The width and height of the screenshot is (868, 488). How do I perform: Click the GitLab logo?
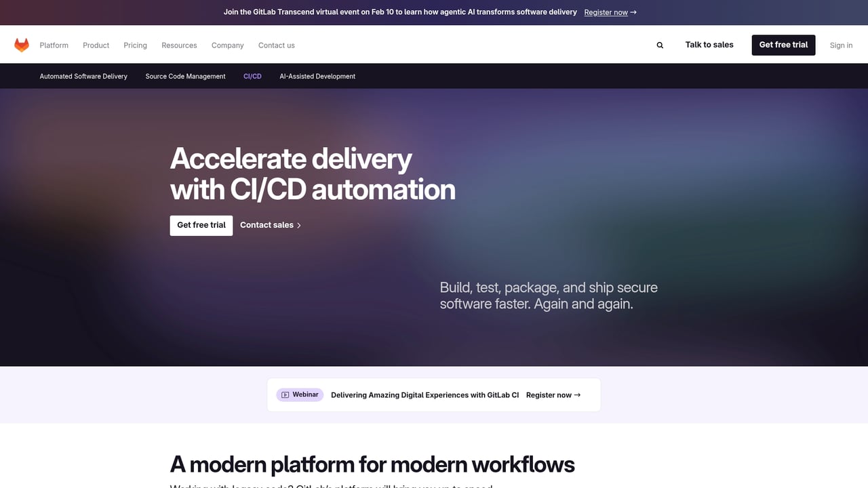coord(22,44)
